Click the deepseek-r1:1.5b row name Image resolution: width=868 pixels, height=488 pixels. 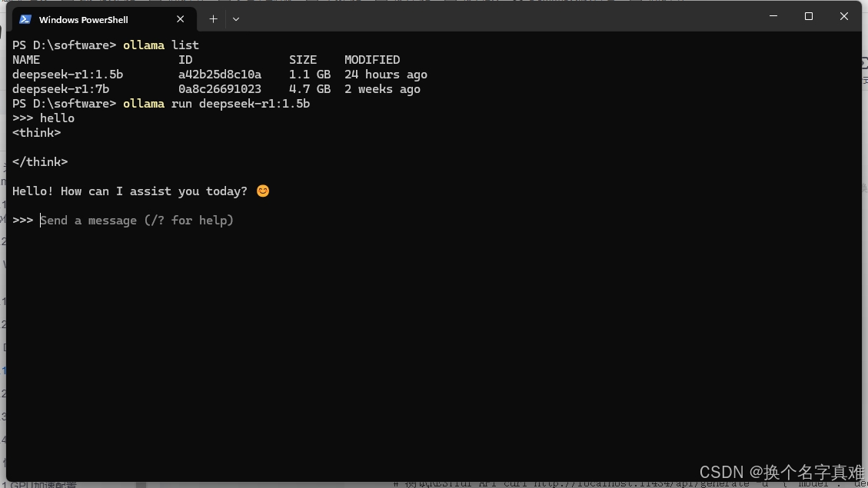(68, 74)
